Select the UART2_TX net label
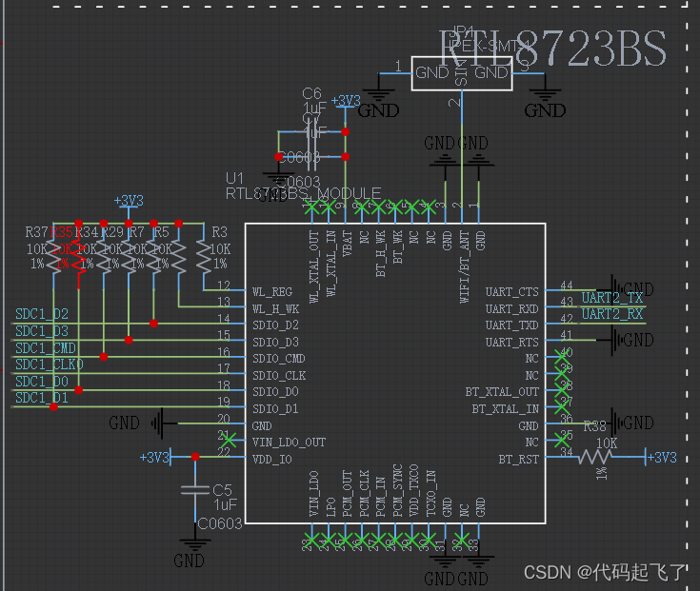 (612, 298)
